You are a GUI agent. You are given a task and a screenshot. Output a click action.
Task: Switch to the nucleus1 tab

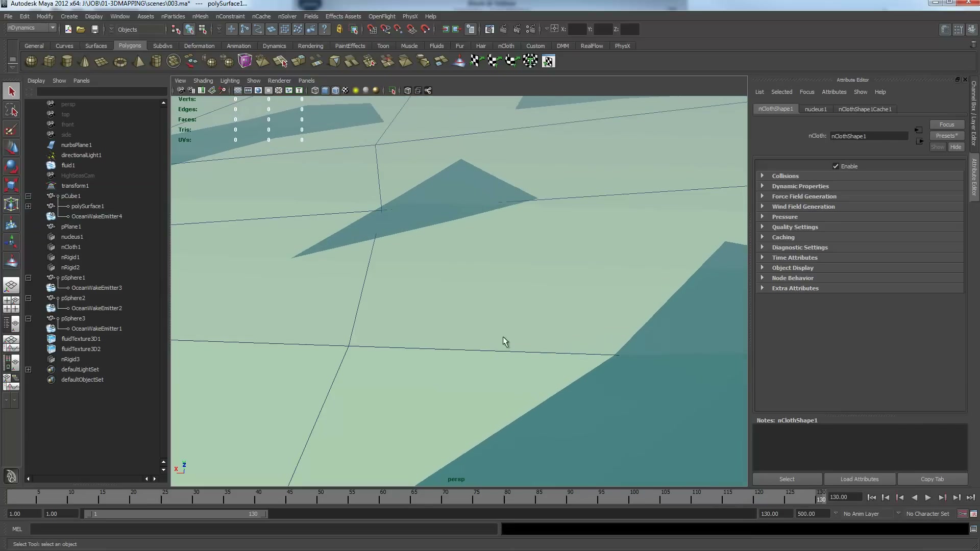(815, 109)
